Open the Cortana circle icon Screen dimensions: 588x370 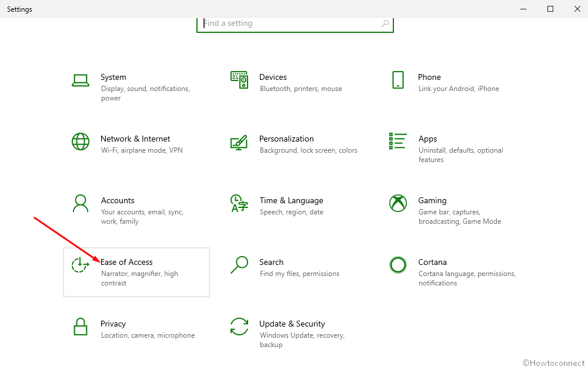(x=398, y=265)
